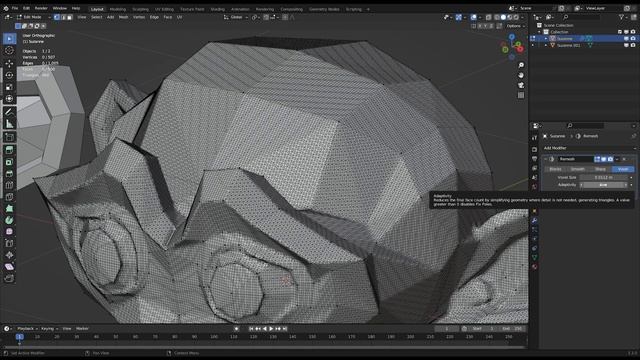Toggle Remesh modifier viewport display

(x=604, y=159)
